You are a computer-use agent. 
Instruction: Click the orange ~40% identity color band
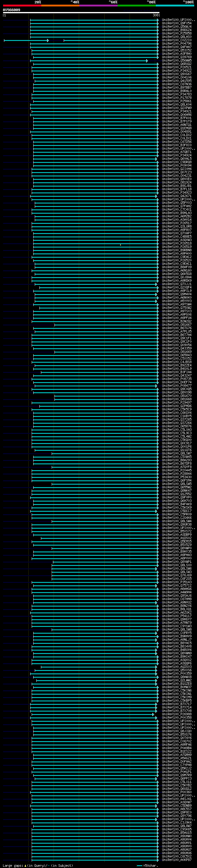point(60,6)
